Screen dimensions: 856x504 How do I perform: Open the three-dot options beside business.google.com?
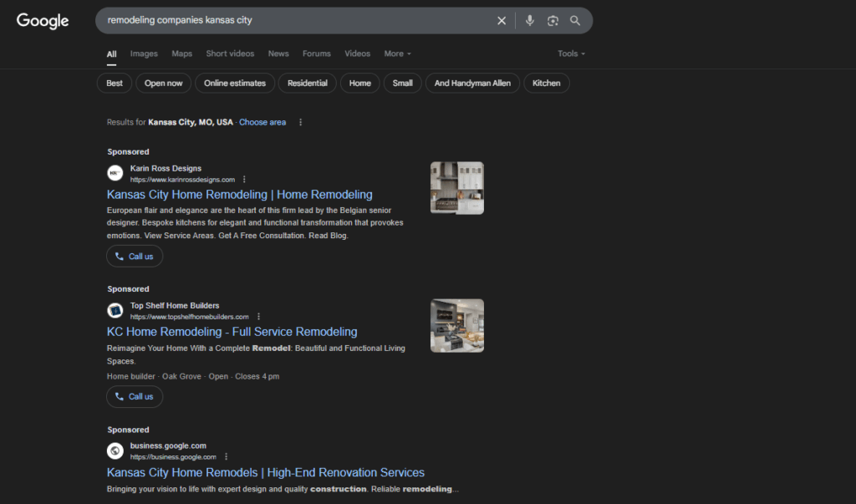225,456
